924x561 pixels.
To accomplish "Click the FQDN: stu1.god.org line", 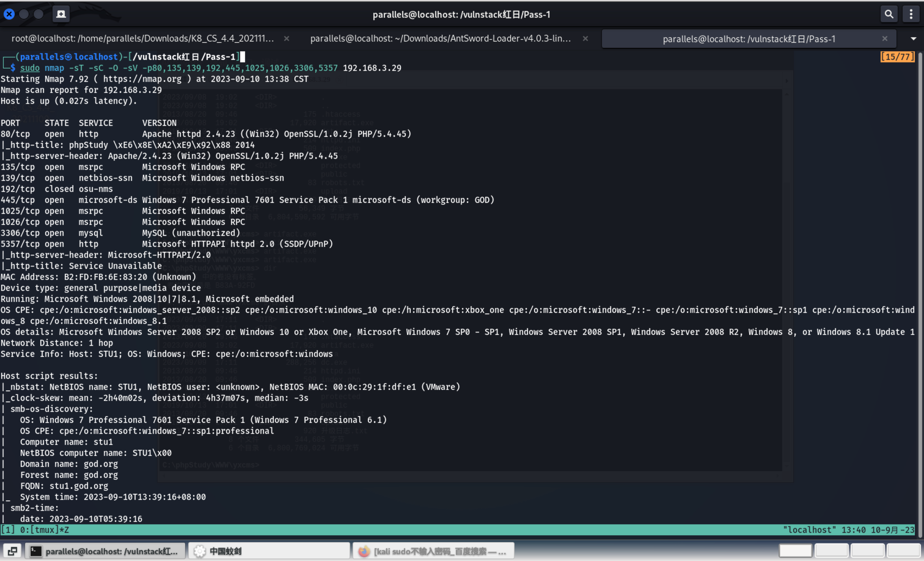I will point(64,486).
